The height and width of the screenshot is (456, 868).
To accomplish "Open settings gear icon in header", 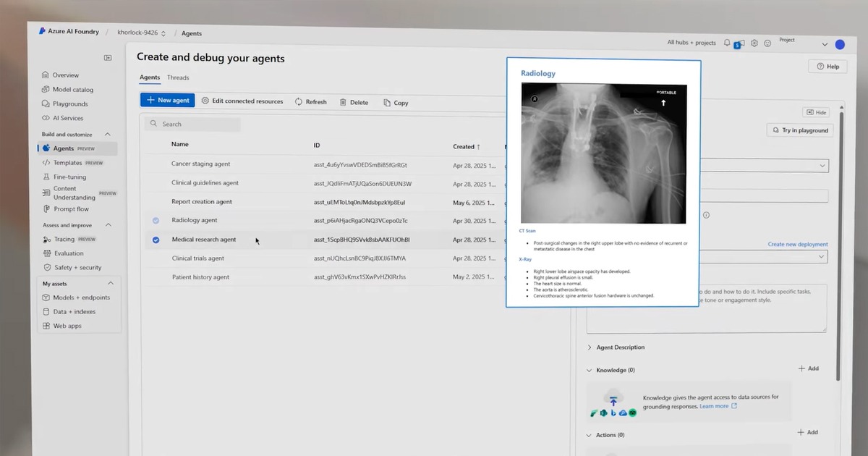I will coord(754,43).
